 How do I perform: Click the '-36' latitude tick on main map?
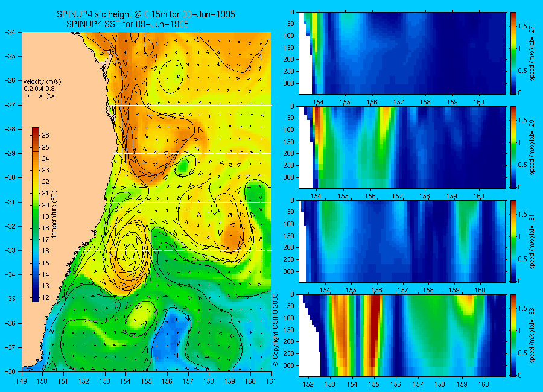click(10, 323)
